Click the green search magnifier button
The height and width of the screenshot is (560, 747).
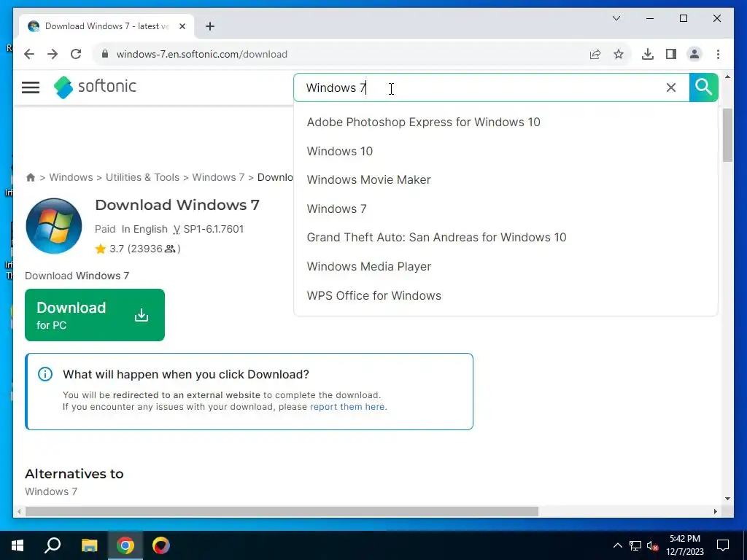703,87
